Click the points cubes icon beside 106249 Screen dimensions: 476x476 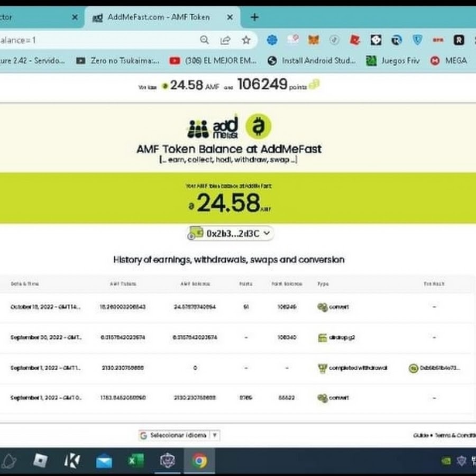tap(314, 85)
